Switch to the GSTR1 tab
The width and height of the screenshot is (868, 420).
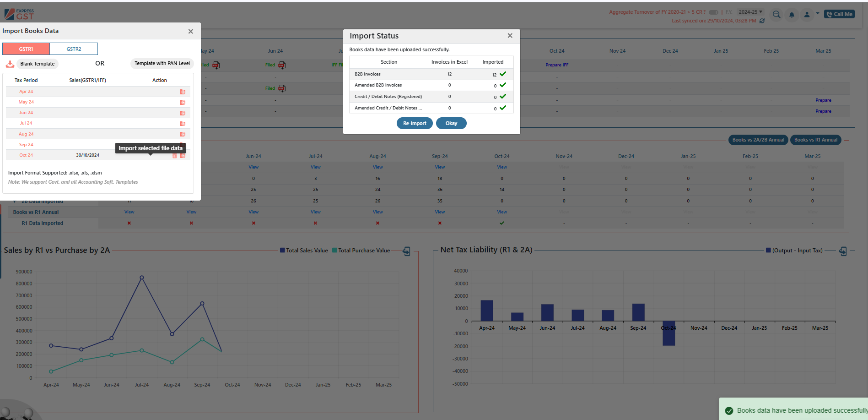pos(26,49)
